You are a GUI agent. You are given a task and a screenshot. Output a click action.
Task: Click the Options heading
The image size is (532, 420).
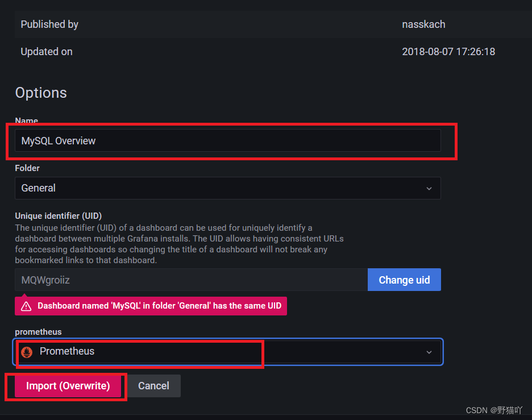(x=41, y=93)
